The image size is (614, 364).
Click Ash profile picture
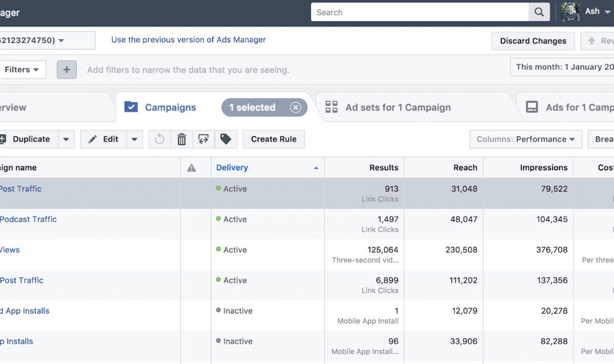(x=570, y=12)
